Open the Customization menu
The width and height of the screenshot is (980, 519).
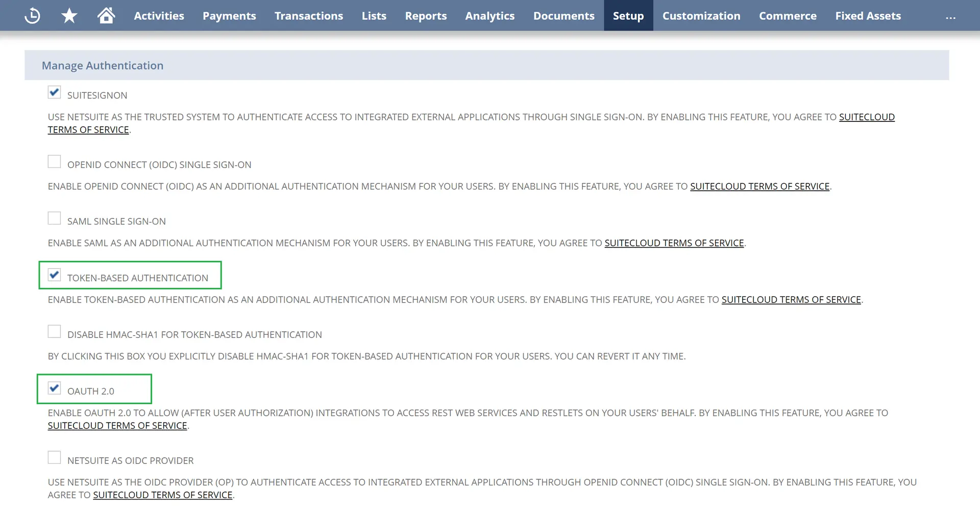pyautogui.click(x=701, y=16)
